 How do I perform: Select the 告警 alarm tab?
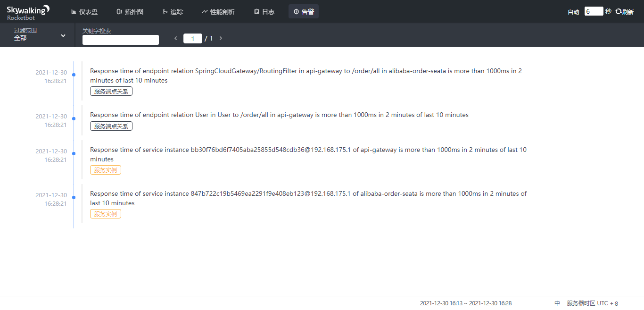[x=304, y=12]
